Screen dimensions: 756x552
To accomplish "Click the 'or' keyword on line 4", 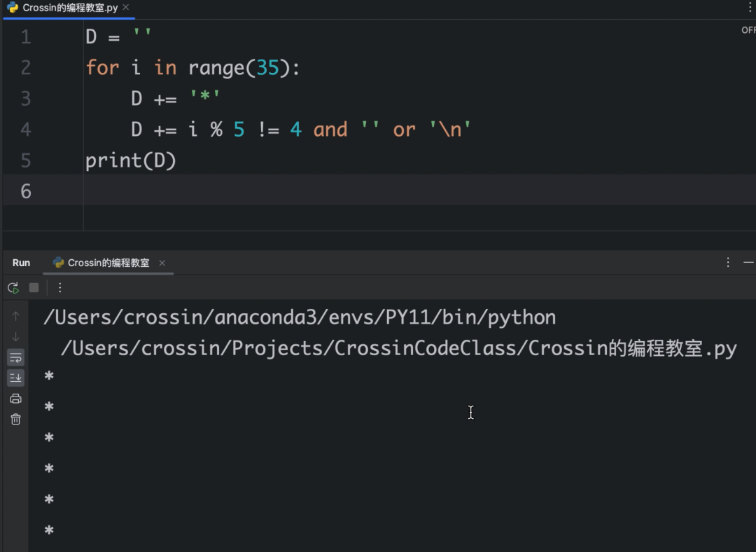I will pyautogui.click(x=404, y=130).
